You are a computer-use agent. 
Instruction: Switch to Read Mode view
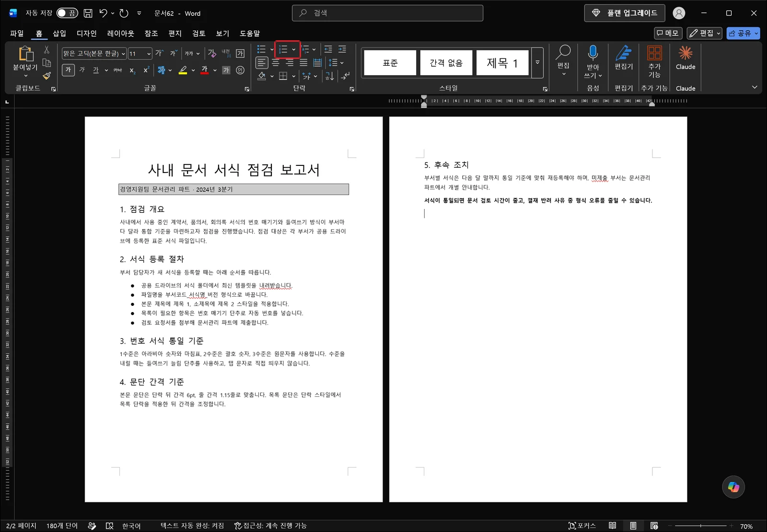[612, 526]
